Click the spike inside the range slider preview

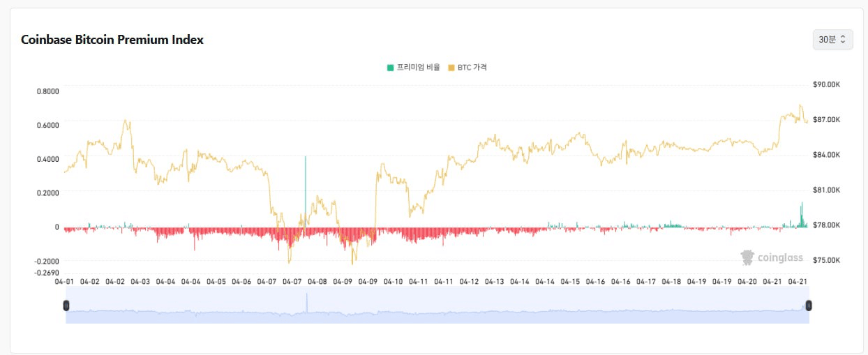[306, 302]
